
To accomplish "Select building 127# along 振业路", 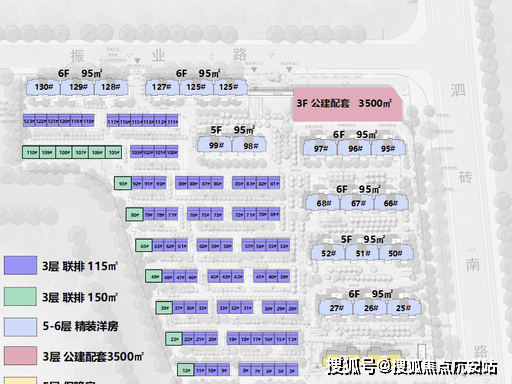I will click(x=162, y=87).
